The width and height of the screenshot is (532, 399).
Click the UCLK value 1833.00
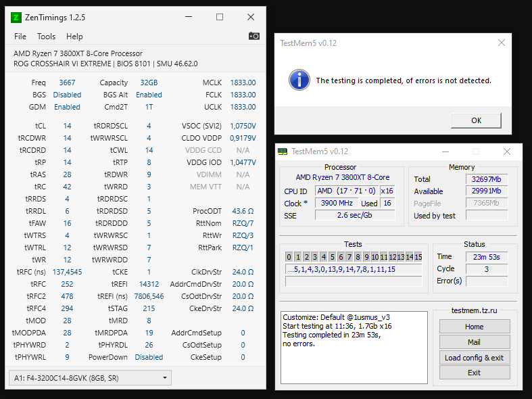pyautogui.click(x=243, y=107)
